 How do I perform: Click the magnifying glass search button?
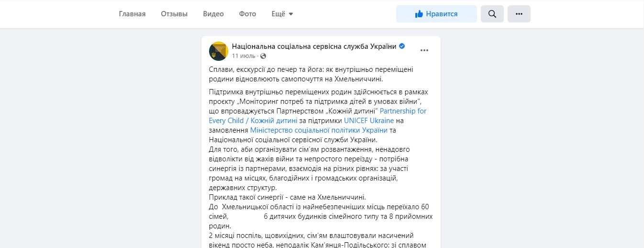(492, 14)
